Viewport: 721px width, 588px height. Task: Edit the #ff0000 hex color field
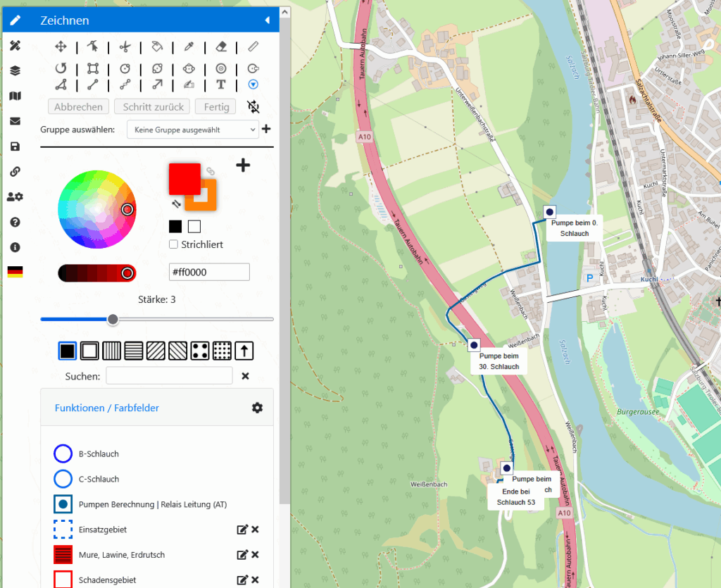[x=209, y=272]
